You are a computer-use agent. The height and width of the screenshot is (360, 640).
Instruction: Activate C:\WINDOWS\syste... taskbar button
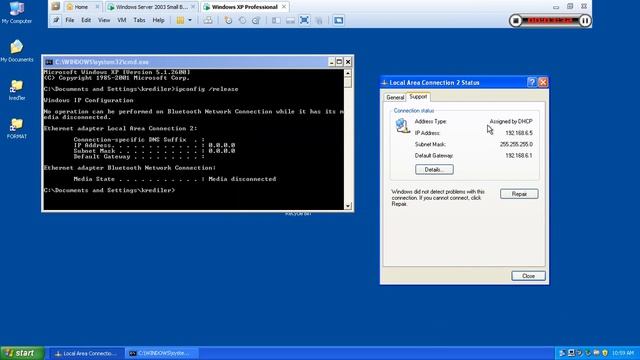[161, 353]
